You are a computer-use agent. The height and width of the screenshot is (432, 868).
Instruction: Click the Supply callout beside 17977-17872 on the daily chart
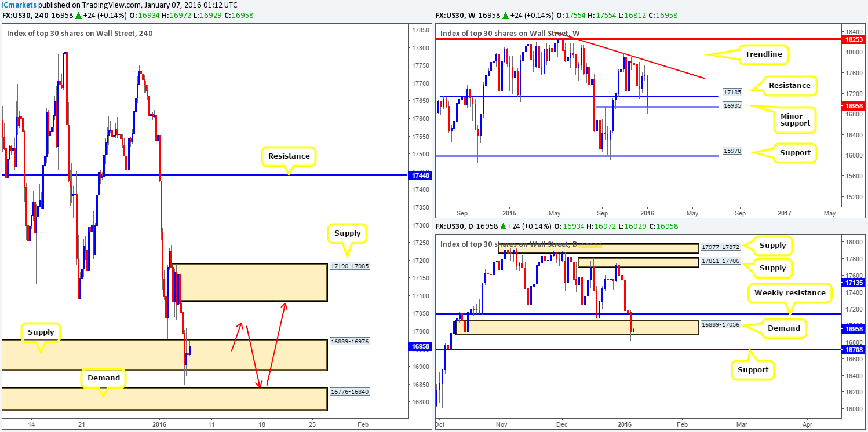(x=773, y=246)
